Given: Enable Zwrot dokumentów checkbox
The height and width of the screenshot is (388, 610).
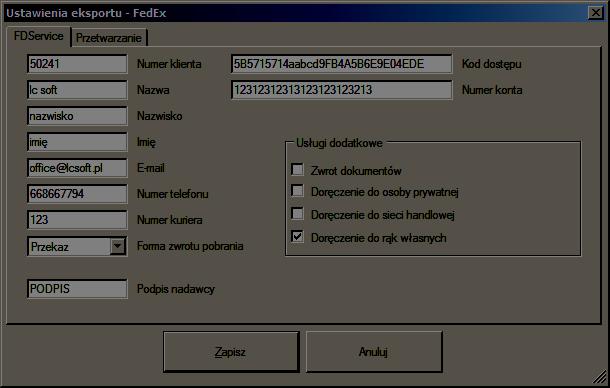Looking at the screenshot, I should [298, 170].
